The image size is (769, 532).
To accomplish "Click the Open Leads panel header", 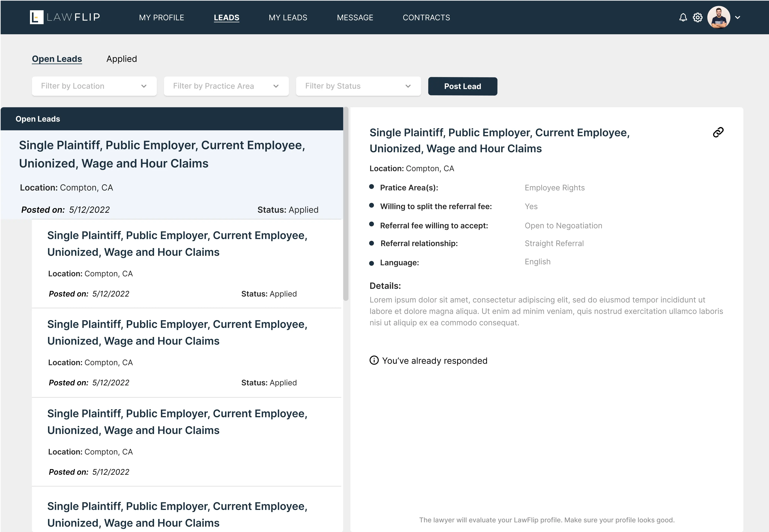I will [172, 119].
